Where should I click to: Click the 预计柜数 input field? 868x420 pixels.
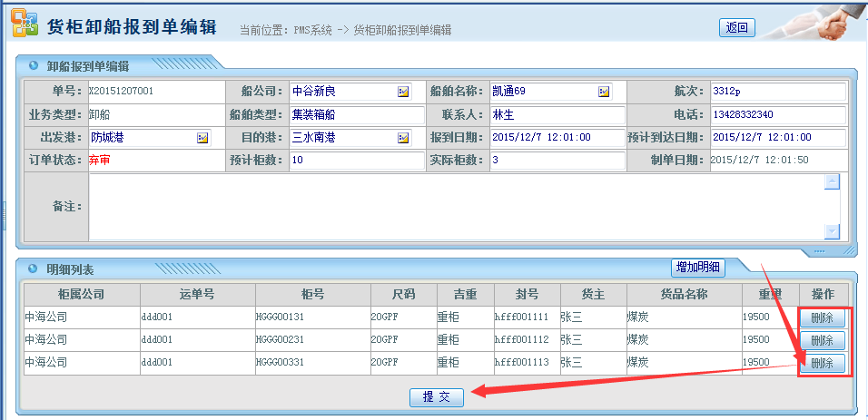click(356, 161)
